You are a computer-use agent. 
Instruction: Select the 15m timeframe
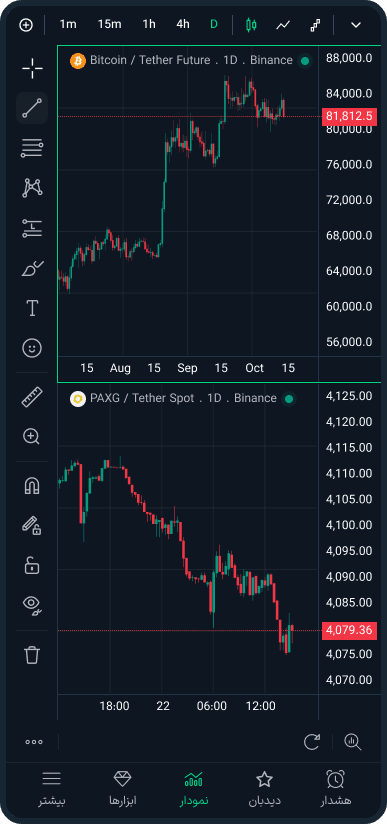tap(109, 24)
